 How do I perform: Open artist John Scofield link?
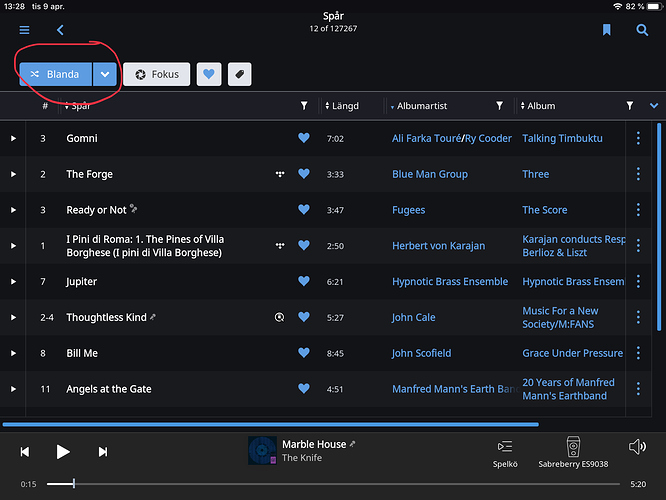pos(421,353)
